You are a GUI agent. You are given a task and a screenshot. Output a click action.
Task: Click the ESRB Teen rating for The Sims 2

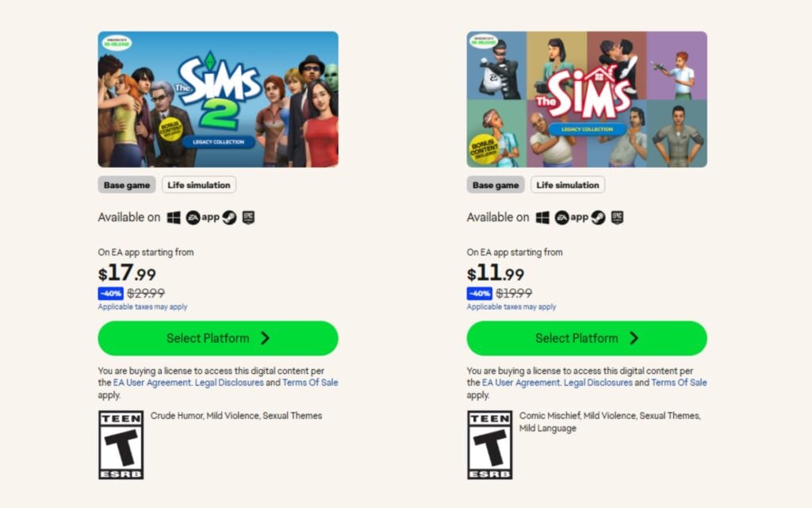(x=121, y=443)
